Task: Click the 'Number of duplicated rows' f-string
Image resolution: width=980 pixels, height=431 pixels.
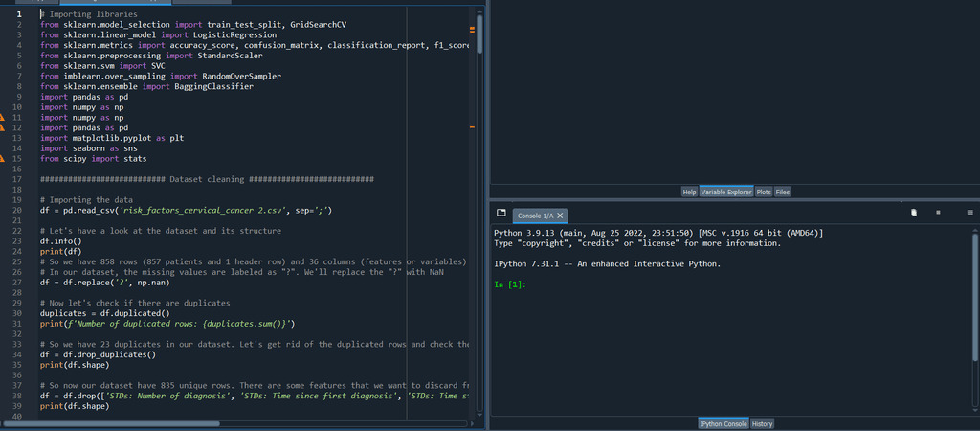Action: pos(179,324)
